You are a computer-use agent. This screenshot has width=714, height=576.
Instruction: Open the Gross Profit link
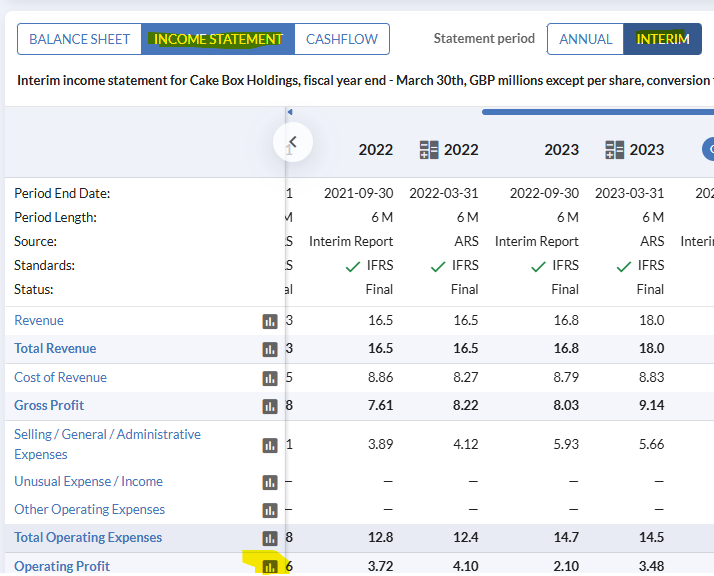(49, 405)
